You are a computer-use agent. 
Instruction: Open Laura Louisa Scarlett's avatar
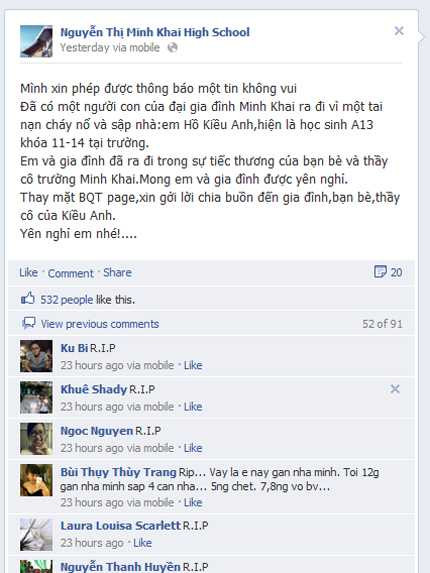pyautogui.click(x=36, y=535)
